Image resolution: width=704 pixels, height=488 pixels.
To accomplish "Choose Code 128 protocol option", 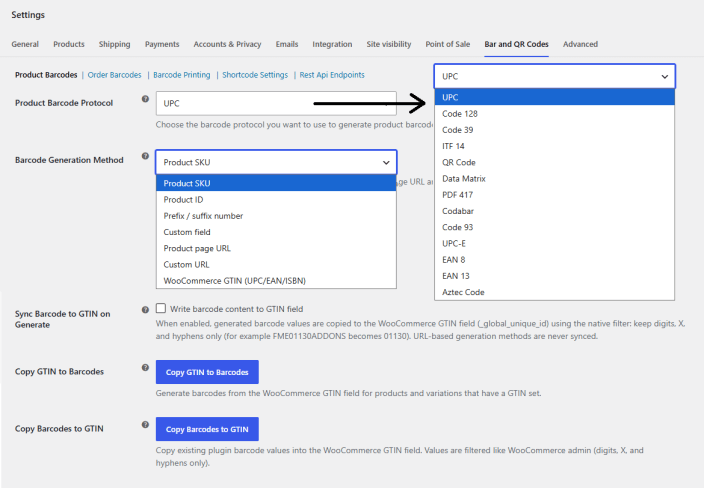I will tap(554, 114).
